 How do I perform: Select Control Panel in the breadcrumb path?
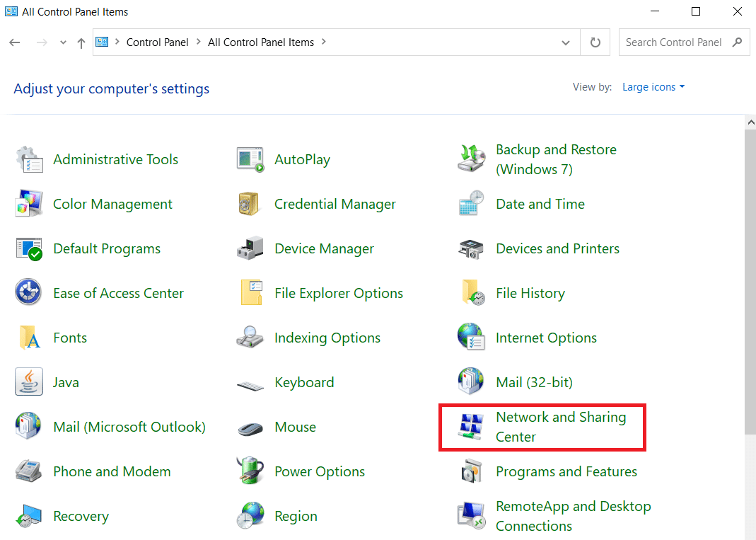tap(157, 42)
